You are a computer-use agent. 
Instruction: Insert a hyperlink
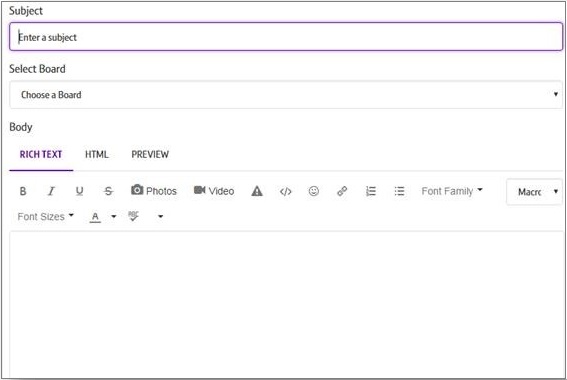pyautogui.click(x=342, y=191)
